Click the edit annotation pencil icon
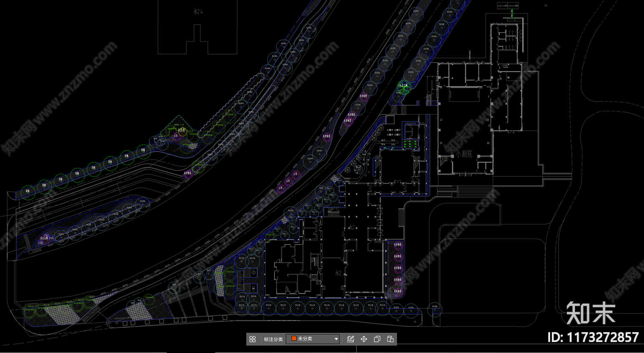The image size is (644, 353). click(351, 339)
